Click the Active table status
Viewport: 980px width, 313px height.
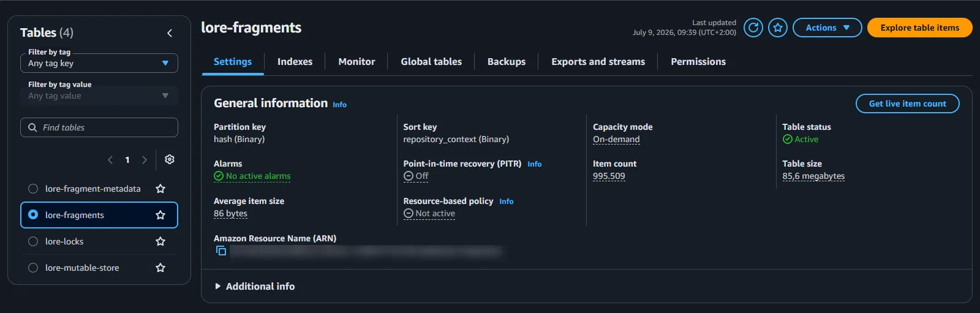click(x=801, y=139)
